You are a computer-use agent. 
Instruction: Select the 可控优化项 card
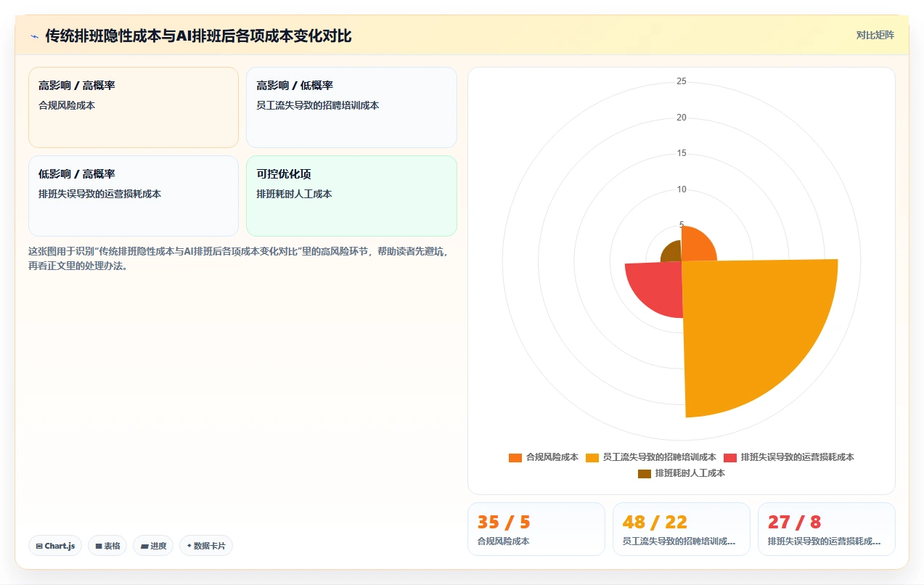tap(351, 196)
